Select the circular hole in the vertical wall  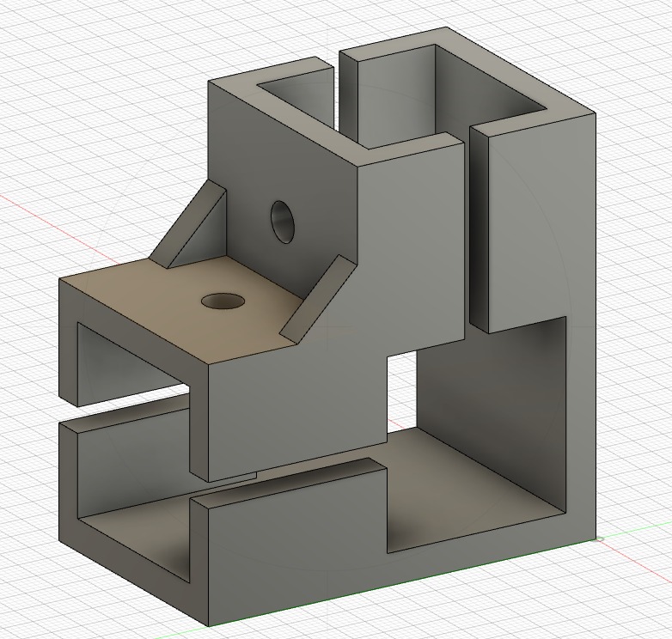[x=283, y=222]
